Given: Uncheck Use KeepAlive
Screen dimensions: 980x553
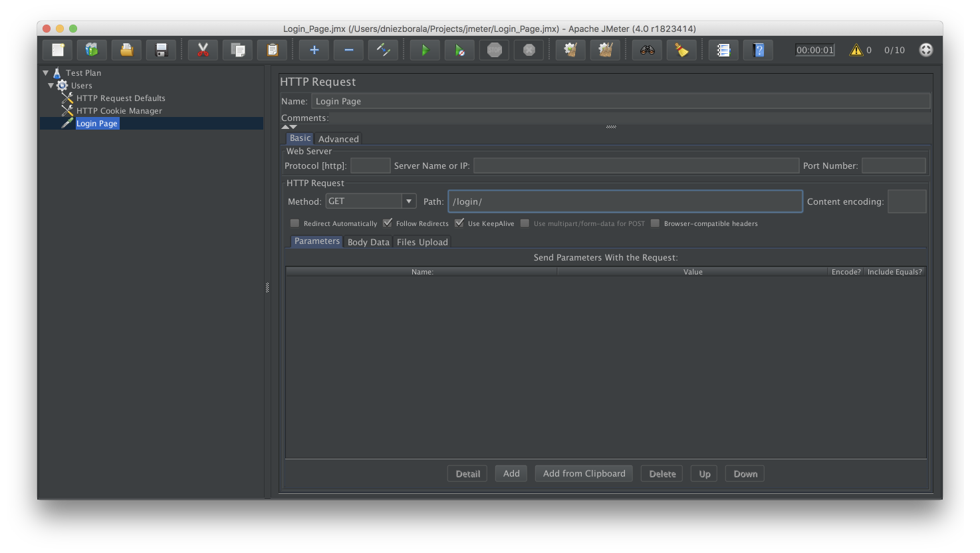Looking at the screenshot, I should click(459, 223).
